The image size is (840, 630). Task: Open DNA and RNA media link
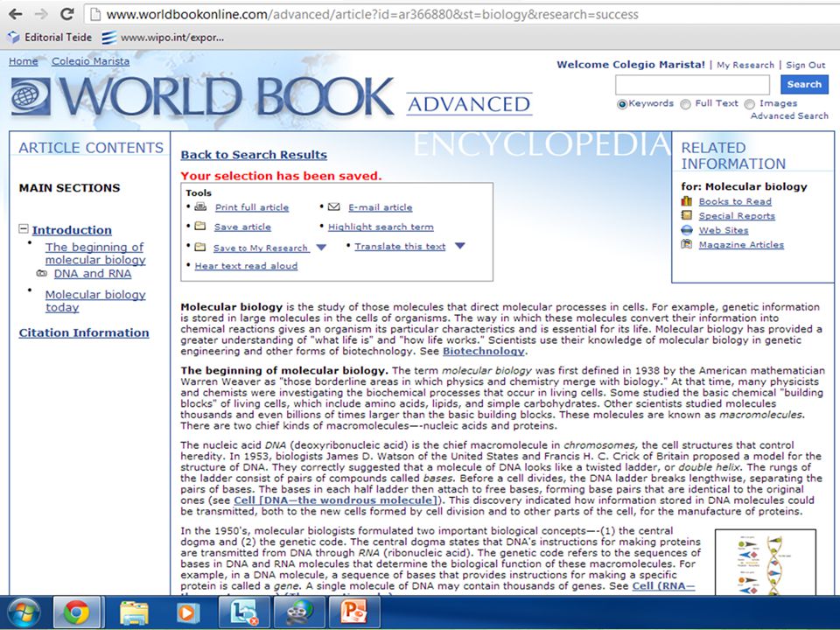coord(93,273)
